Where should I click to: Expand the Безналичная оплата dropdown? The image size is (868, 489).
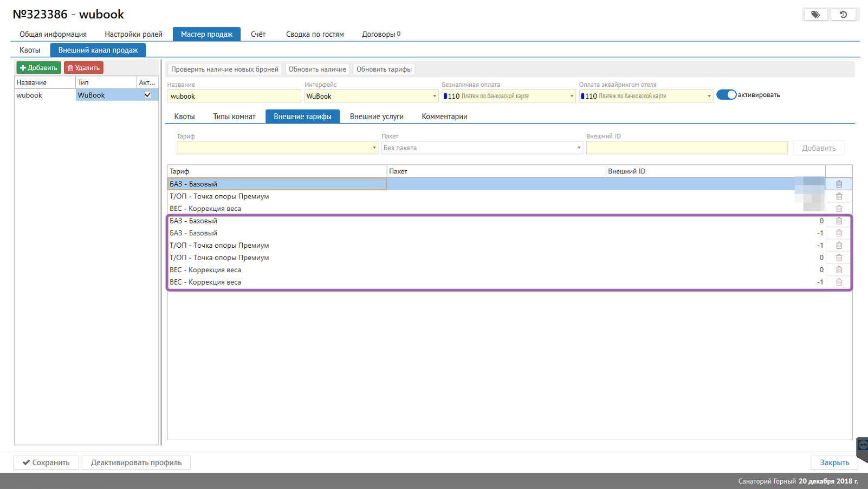(x=572, y=96)
